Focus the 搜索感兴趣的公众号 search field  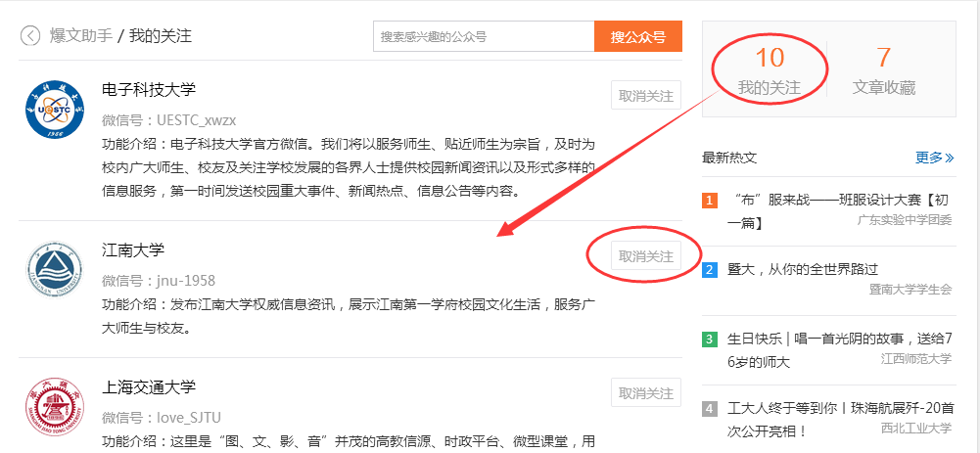(x=484, y=37)
